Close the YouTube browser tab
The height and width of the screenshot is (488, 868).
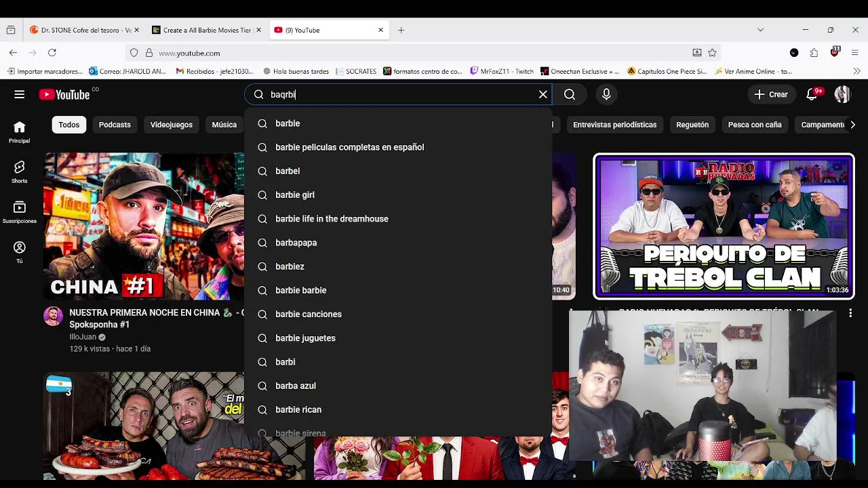pos(380,30)
